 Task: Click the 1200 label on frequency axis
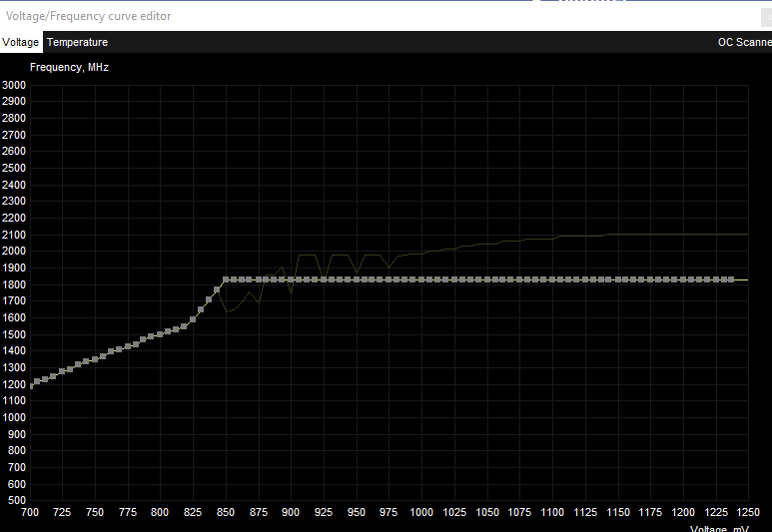[14, 384]
